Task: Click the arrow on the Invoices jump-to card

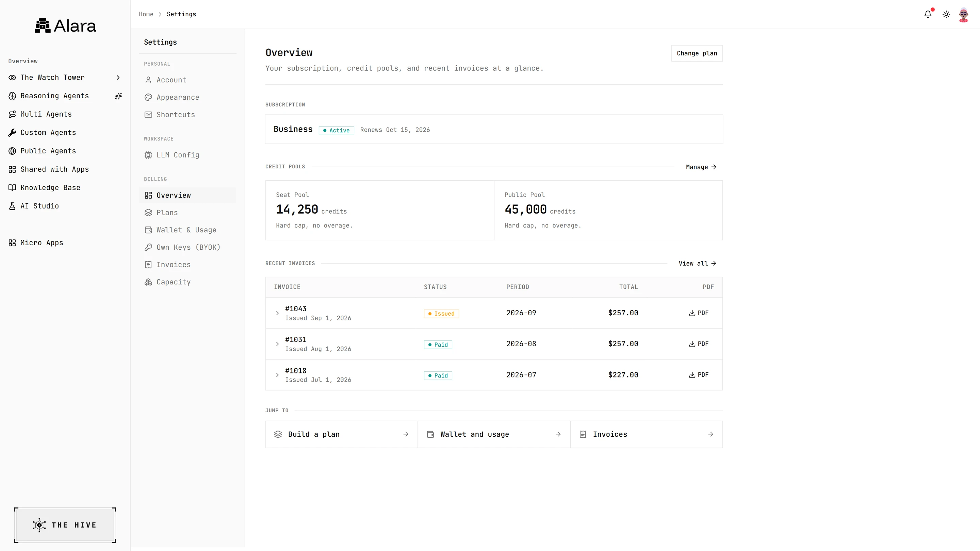Action: [x=710, y=434]
